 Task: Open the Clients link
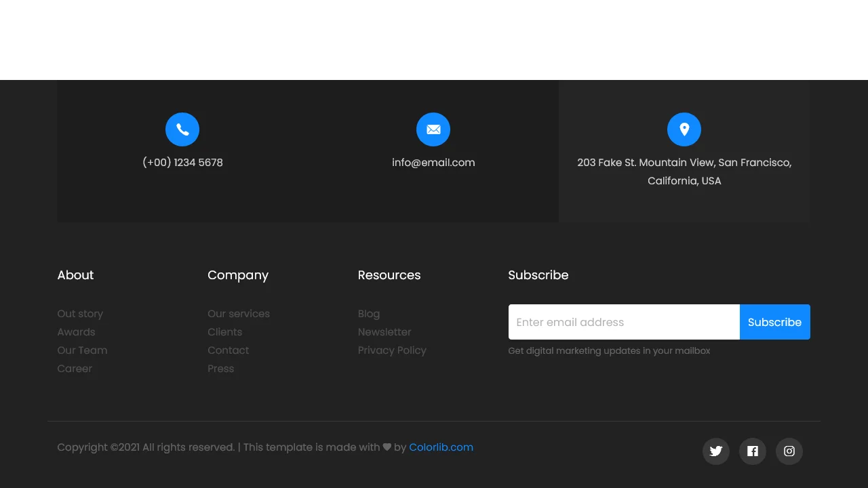[x=224, y=332]
